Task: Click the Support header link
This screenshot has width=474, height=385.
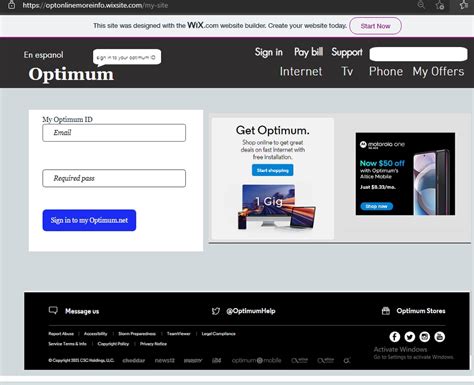Action: click(x=347, y=52)
